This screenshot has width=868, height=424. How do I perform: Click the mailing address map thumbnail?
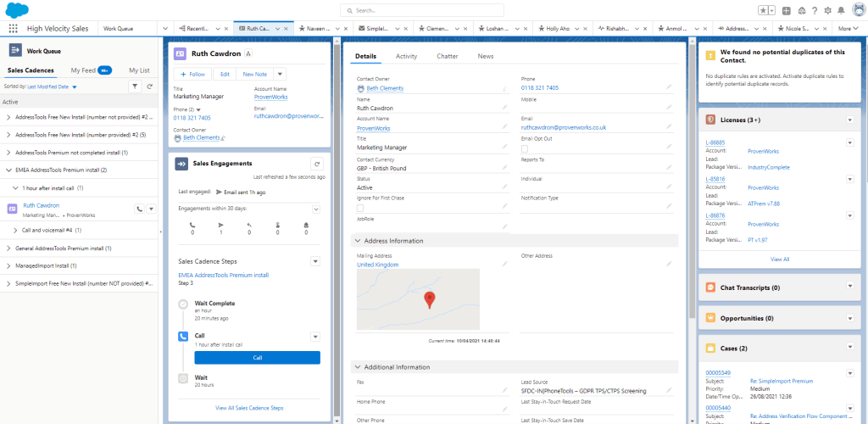pos(418,299)
